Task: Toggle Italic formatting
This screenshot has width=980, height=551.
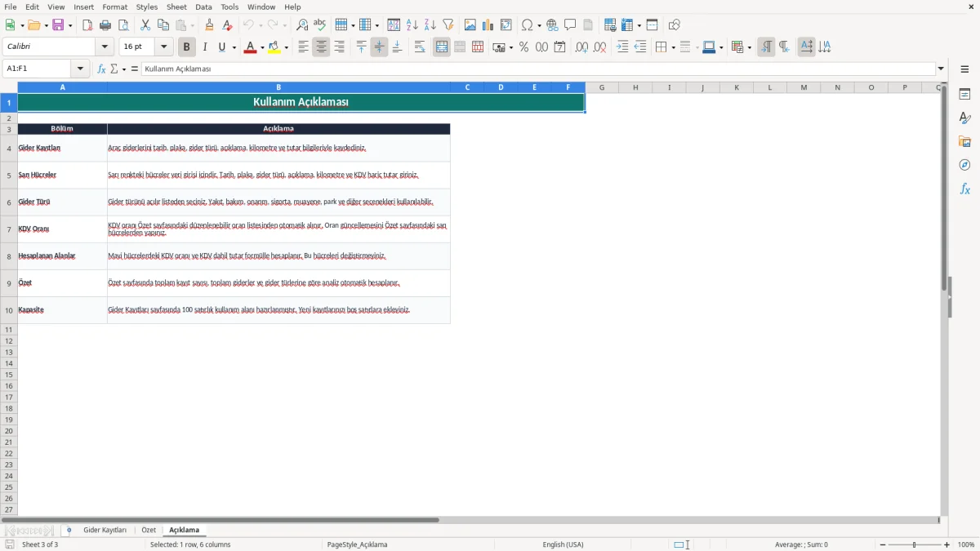Action: (205, 47)
